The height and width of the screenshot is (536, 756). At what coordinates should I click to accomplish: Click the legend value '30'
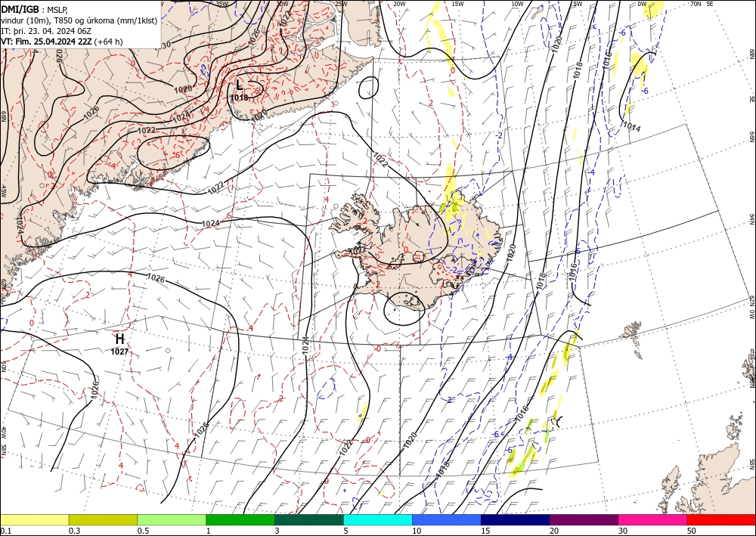[x=623, y=531]
